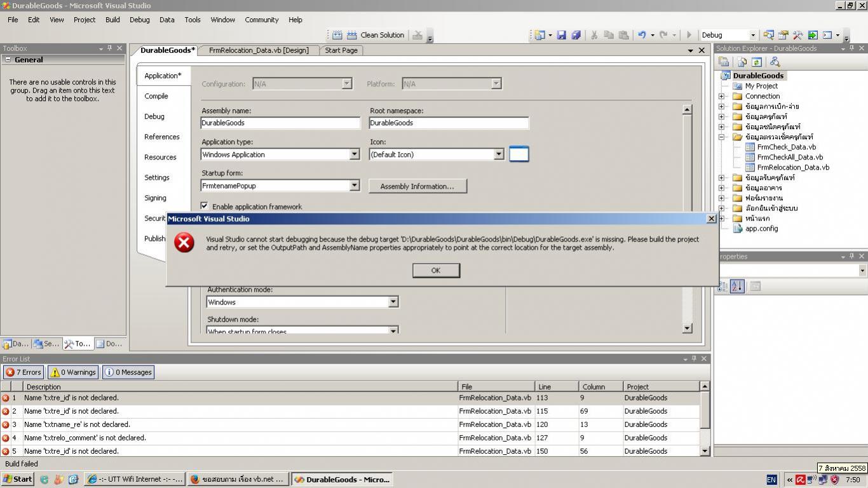Click the Start button on taskbar

[x=17, y=479]
